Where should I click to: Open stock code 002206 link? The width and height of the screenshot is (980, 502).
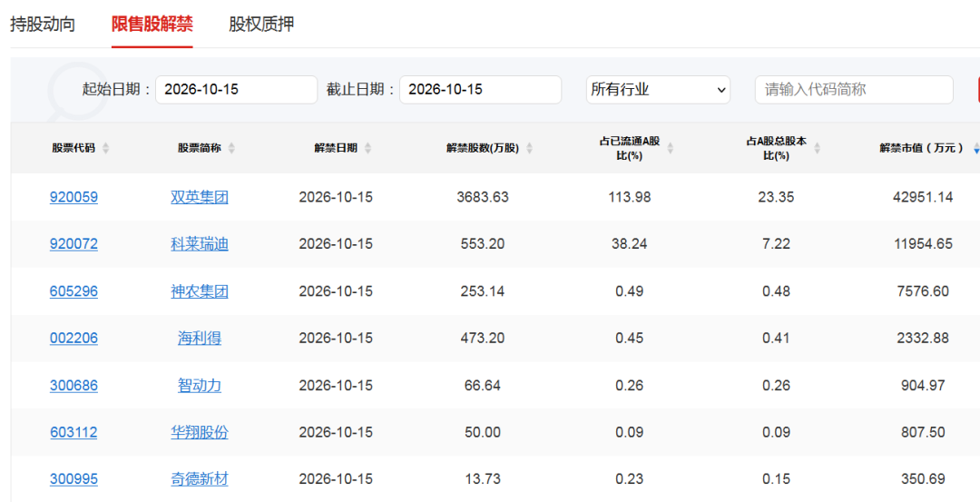[x=73, y=339]
